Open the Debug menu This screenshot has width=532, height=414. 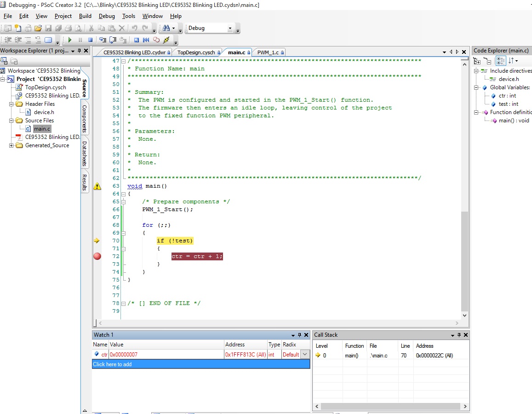click(x=107, y=16)
